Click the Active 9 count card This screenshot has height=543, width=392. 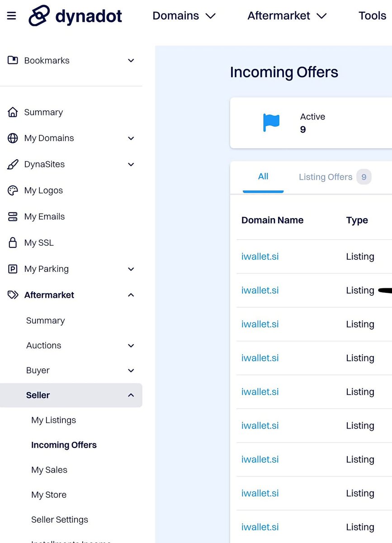[311, 123]
